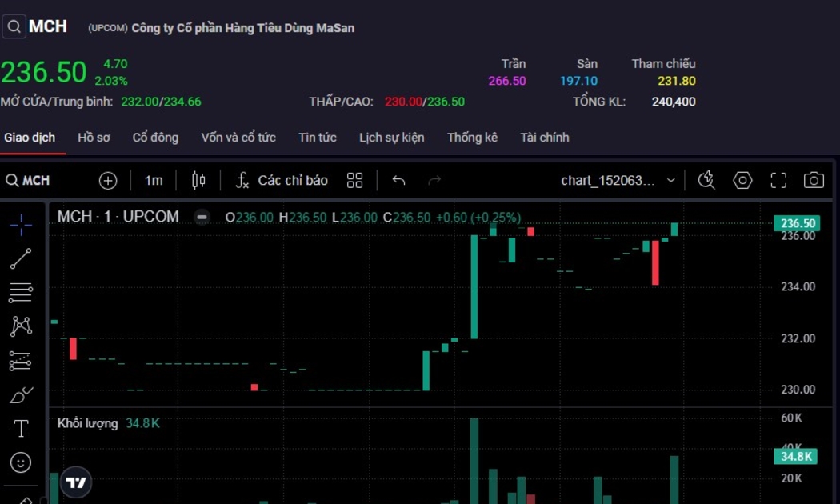Screen dimensions: 840x504
Task: Open the indicator templates grid icon
Action: pos(355,181)
